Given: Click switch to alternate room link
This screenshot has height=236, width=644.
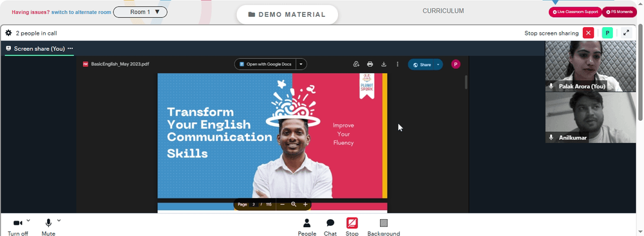Looking at the screenshot, I should pos(81,12).
